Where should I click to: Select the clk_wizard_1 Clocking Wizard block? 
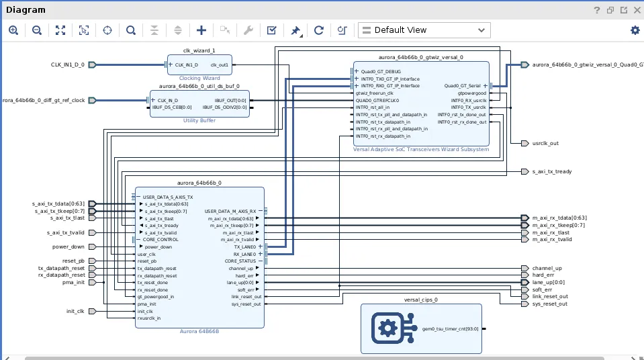tap(199, 72)
